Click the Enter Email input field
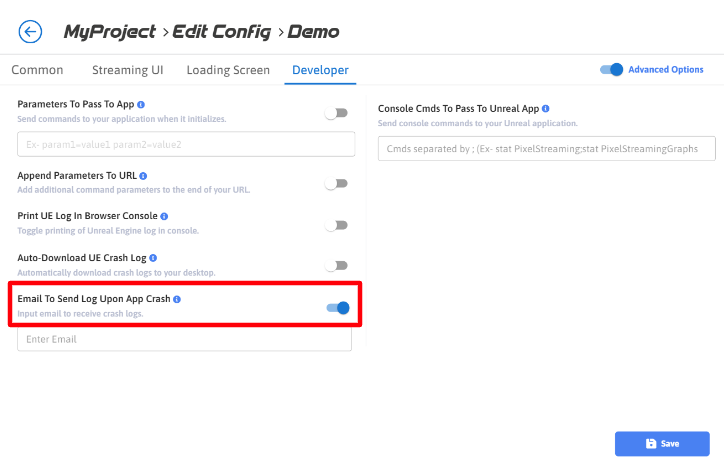This screenshot has width=724, height=469. tap(185, 339)
